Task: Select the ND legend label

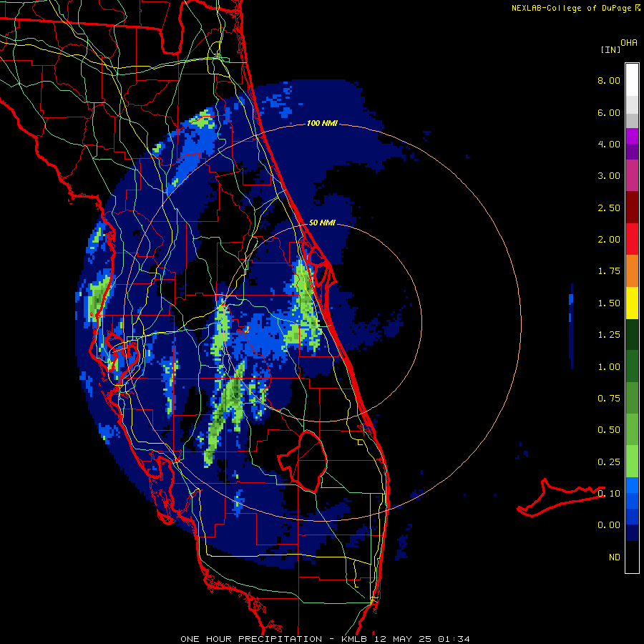Action: [x=615, y=557]
